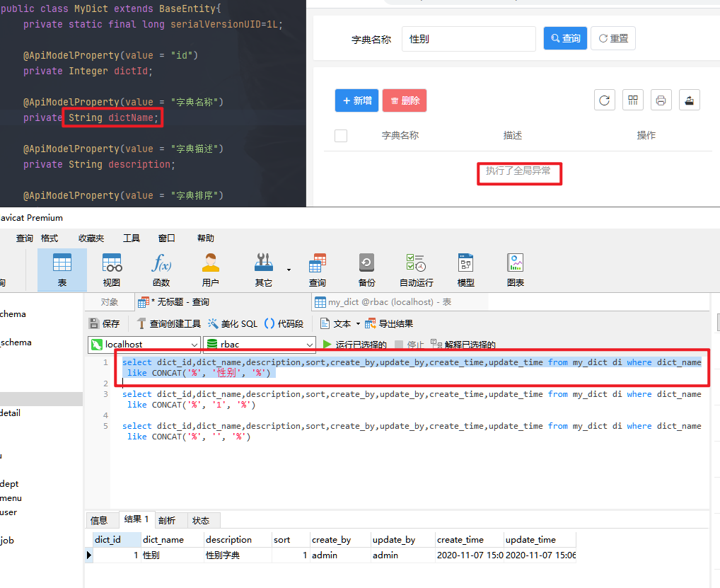Click the String dictName field in code editor
720x588 pixels.
coord(113,117)
